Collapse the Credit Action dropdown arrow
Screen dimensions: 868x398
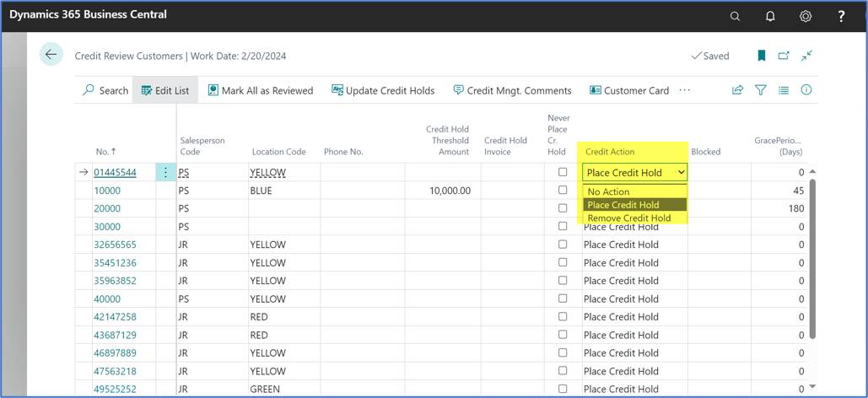(x=681, y=173)
